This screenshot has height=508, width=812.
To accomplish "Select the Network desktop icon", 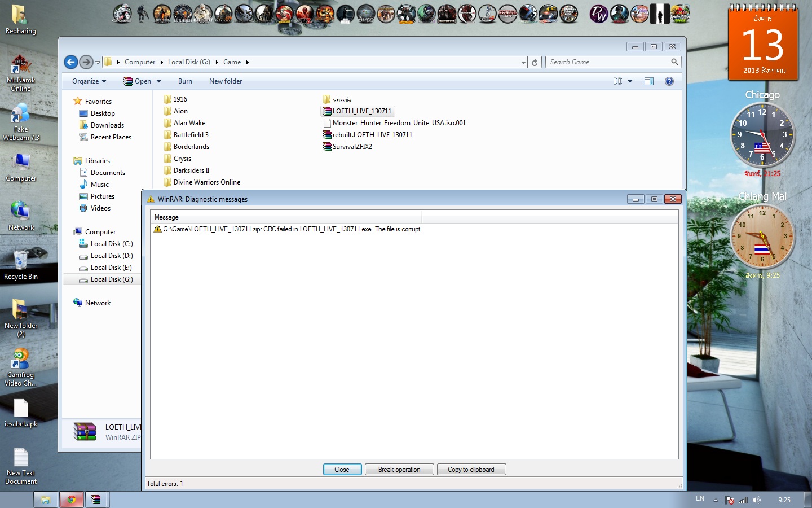I will click(x=21, y=216).
